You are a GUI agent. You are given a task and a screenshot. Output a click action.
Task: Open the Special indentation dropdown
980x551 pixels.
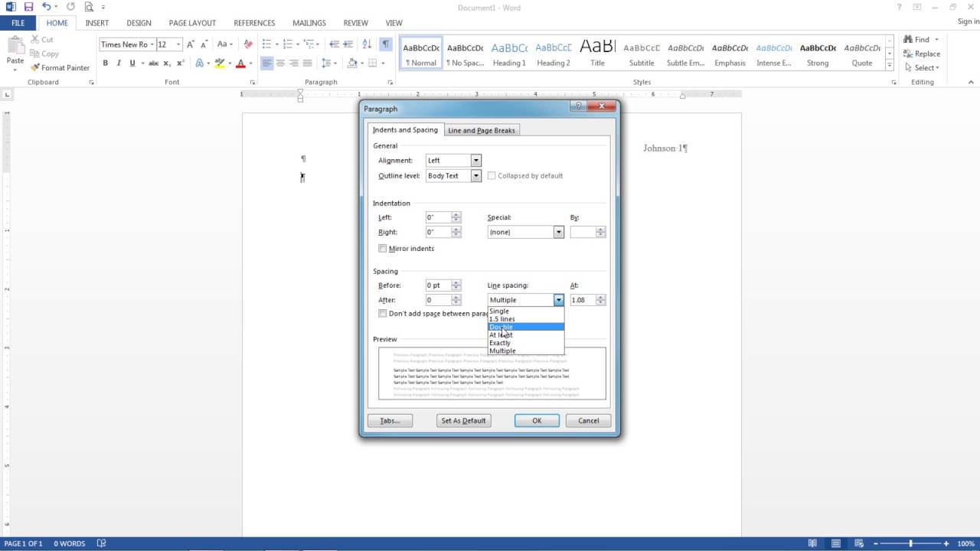point(559,232)
